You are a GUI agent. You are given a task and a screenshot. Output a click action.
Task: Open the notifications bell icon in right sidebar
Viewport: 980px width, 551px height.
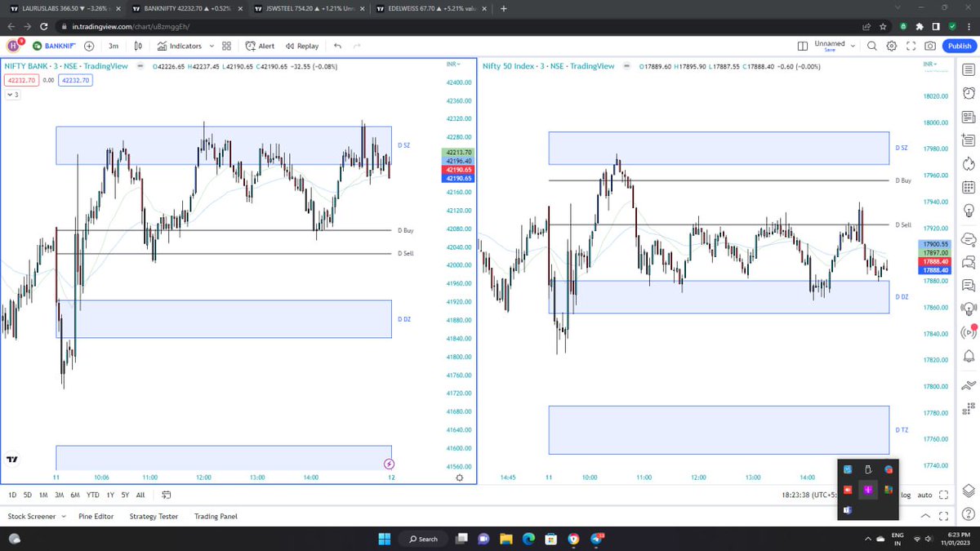point(968,357)
